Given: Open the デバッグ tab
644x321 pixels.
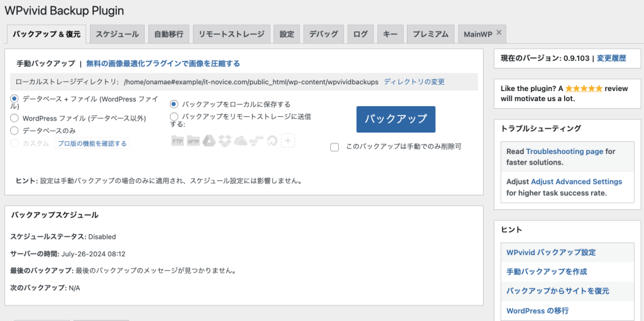Looking at the screenshot, I should [324, 34].
